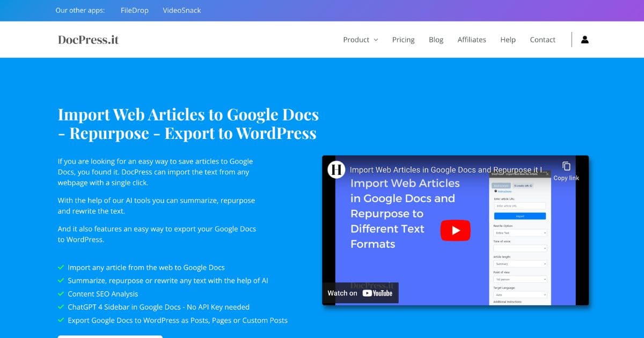Open the video title link
This screenshot has width=644, height=338.
pyautogui.click(x=448, y=170)
